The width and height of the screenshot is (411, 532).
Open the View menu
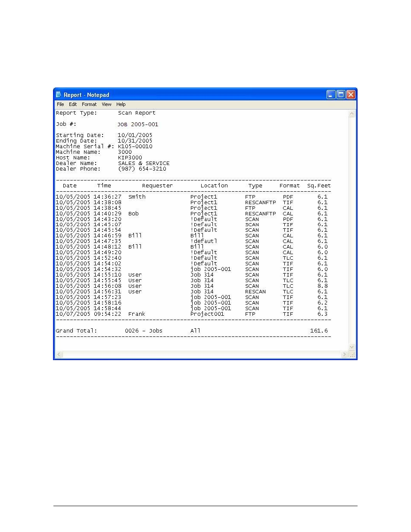click(106, 104)
